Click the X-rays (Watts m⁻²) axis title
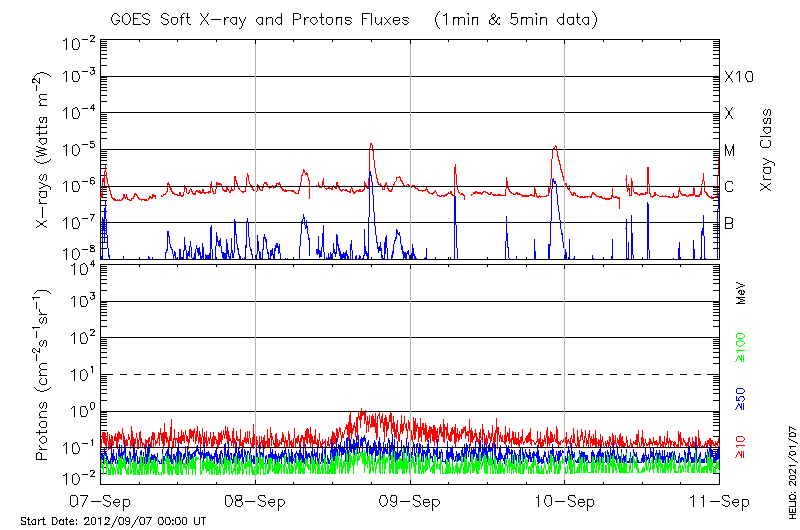This screenshot has width=800, height=530. (44, 148)
